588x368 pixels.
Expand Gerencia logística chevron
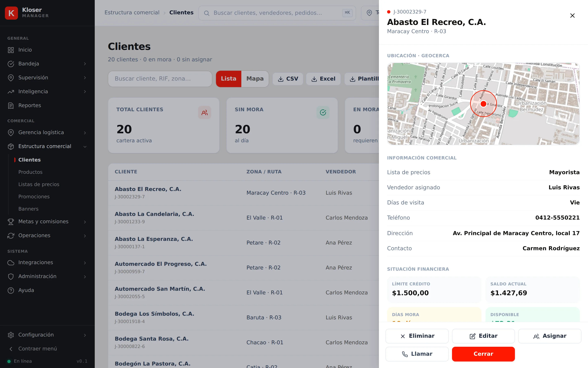coord(85,133)
